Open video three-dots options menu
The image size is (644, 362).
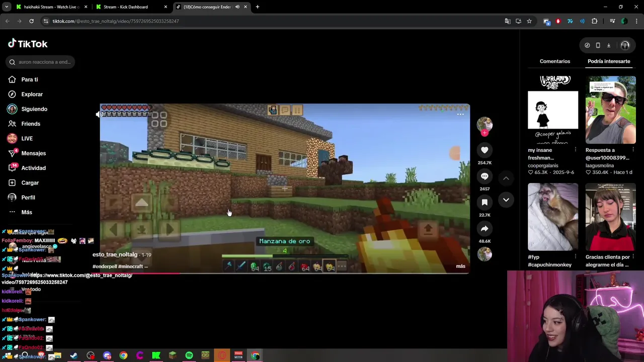460,114
